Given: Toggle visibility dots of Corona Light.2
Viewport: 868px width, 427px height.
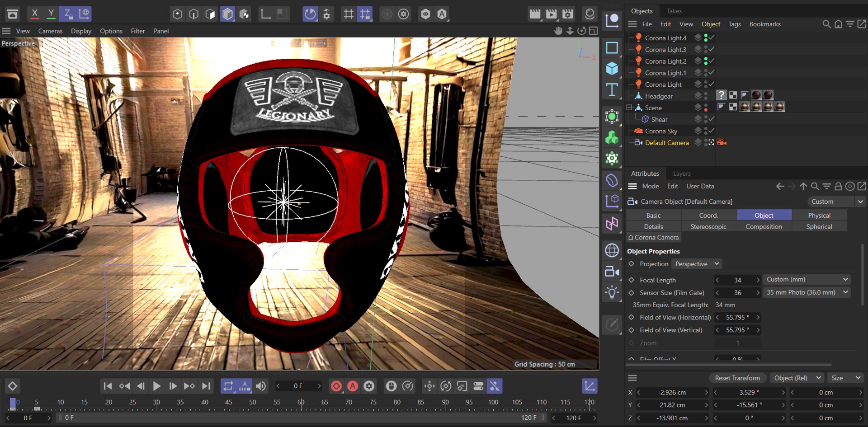Looking at the screenshot, I should pyautogui.click(x=706, y=61).
